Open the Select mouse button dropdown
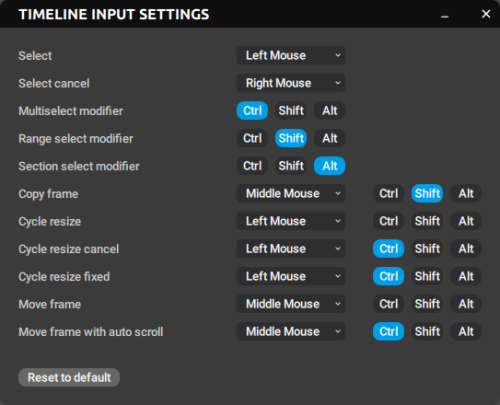The height and width of the screenshot is (405, 500). (x=291, y=55)
